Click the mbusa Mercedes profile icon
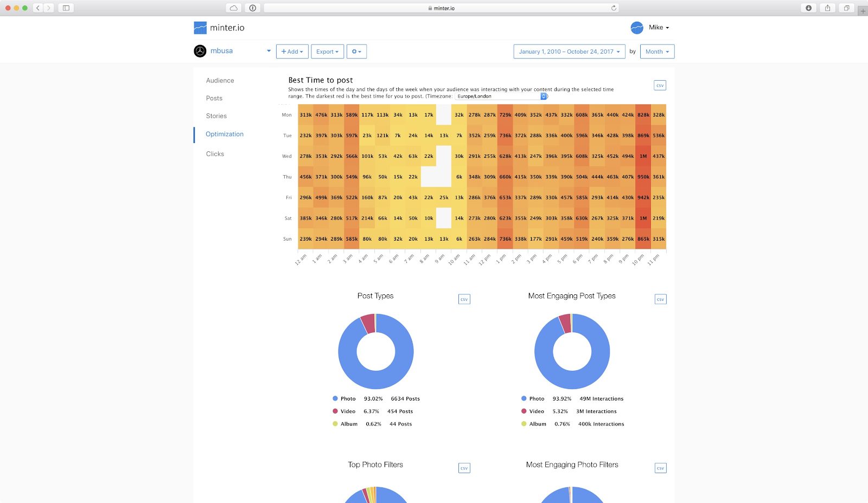Image resolution: width=868 pixels, height=503 pixels. (200, 51)
